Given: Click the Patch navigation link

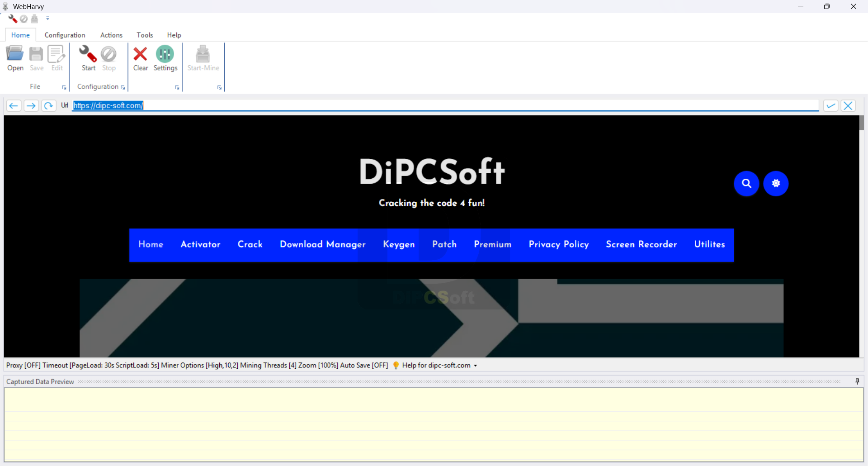Looking at the screenshot, I should [444, 244].
